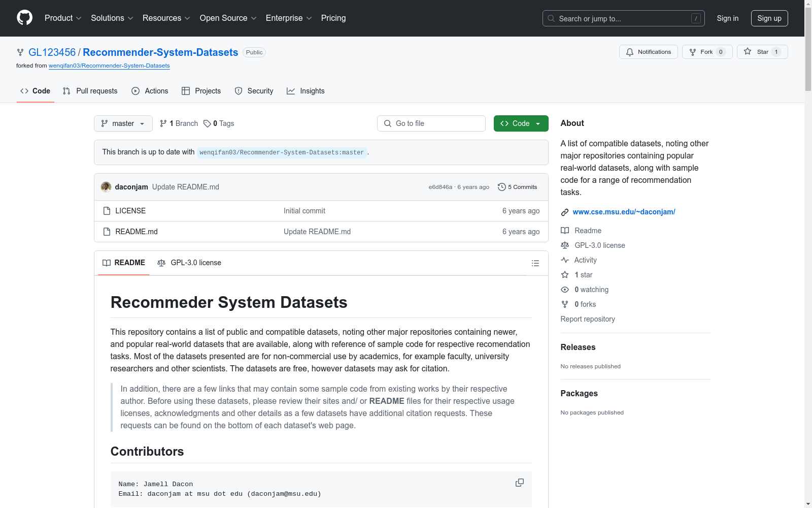Switch to the Projects tab
The height and width of the screenshot is (508, 812).
point(201,91)
